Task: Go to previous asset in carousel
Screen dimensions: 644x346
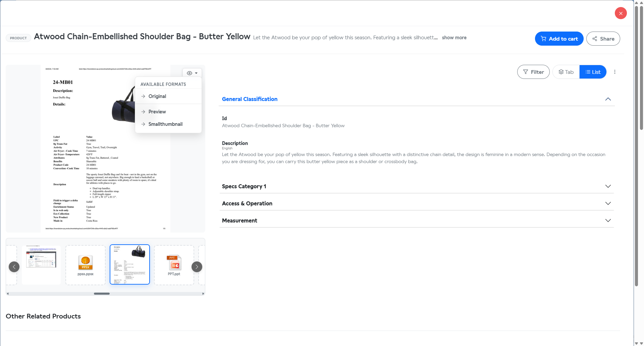Action: [x=14, y=267]
